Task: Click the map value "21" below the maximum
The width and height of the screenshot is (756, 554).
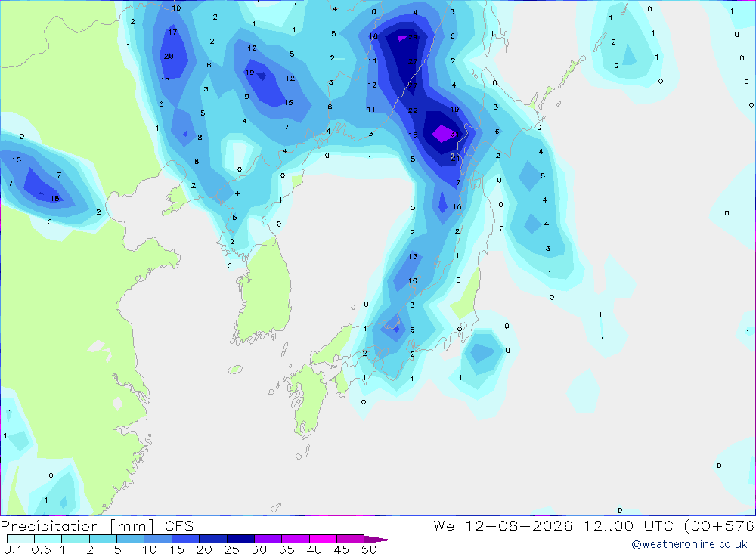Action: (x=455, y=158)
